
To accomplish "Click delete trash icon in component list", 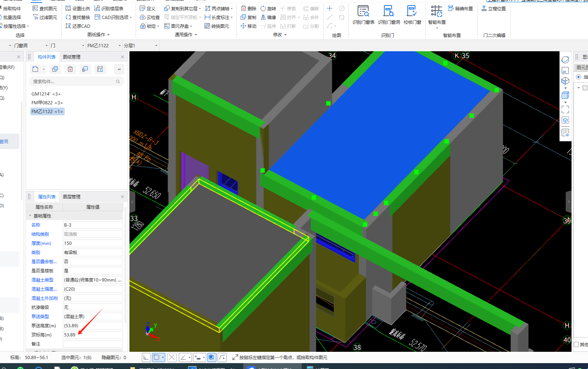I will (70, 69).
